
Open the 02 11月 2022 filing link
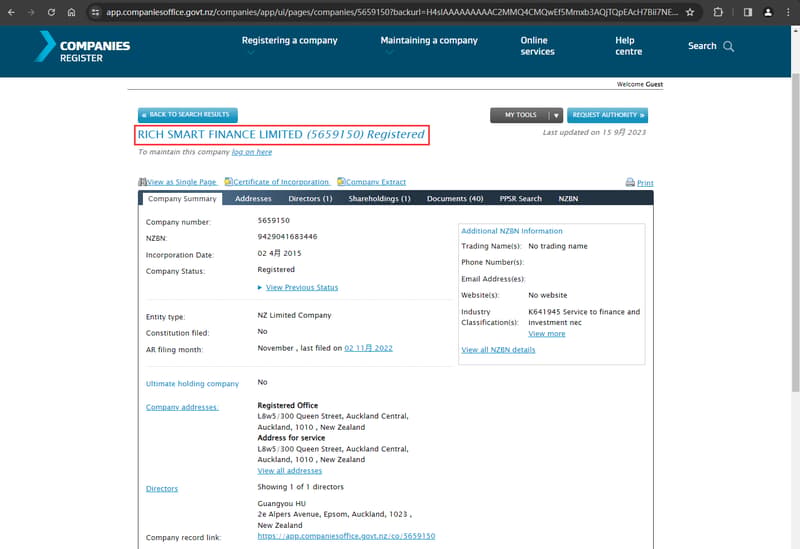[368, 348]
